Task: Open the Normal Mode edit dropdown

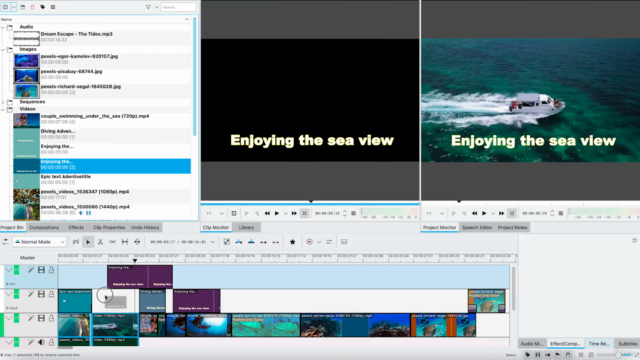Action: (x=39, y=242)
